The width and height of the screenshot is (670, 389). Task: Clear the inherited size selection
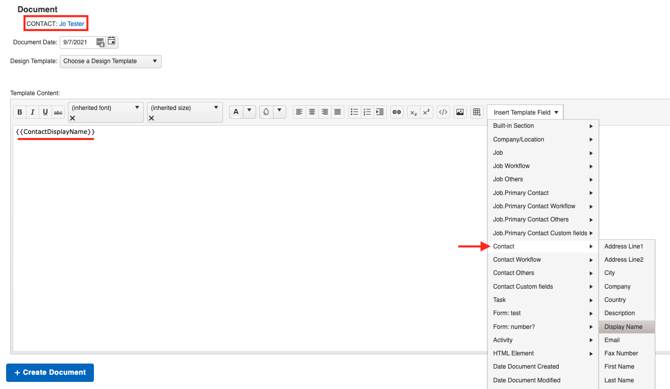tap(151, 118)
